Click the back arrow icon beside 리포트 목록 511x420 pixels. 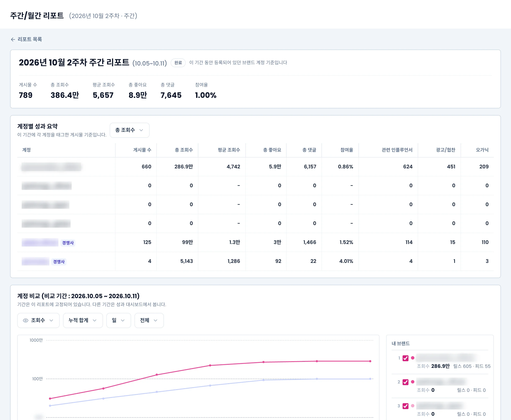pos(13,39)
